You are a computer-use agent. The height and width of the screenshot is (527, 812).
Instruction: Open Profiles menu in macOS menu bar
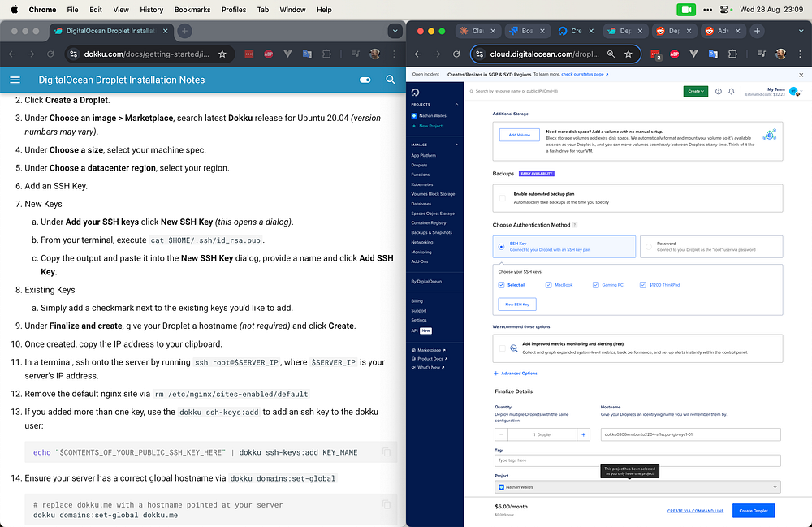234,9
